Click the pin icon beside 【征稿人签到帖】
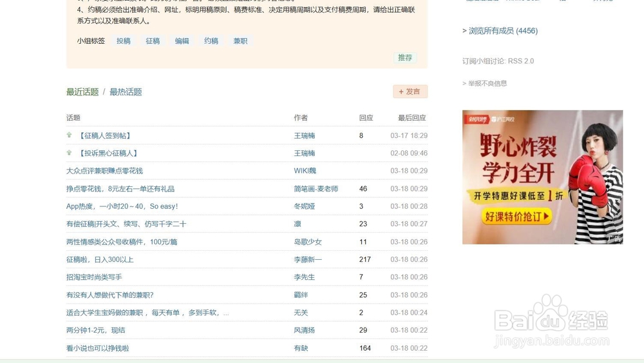This screenshot has width=644, height=363. (69, 135)
